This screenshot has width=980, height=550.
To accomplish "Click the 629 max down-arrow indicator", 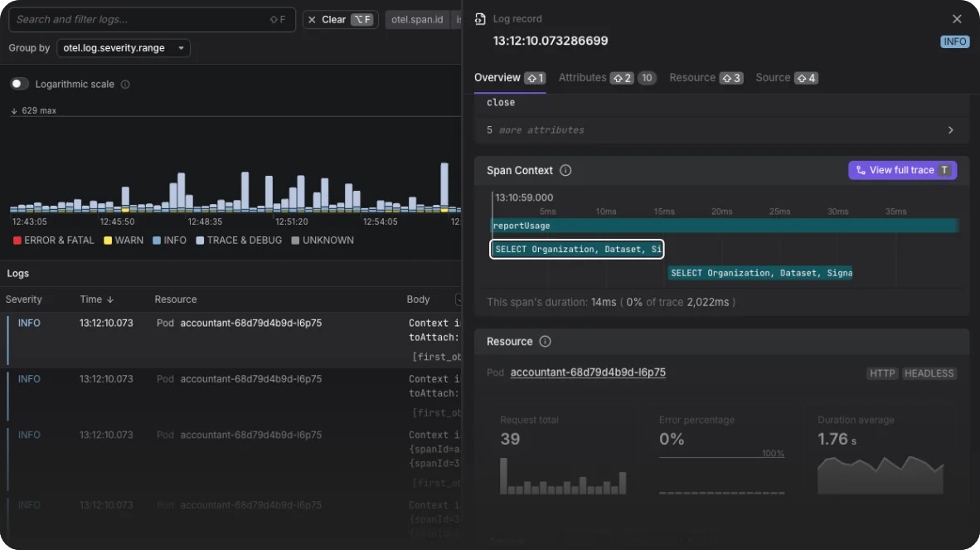I will (x=14, y=110).
